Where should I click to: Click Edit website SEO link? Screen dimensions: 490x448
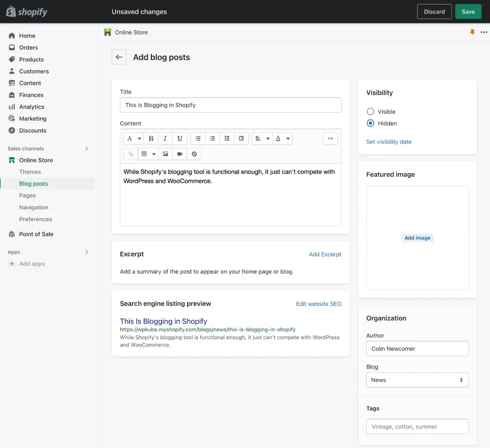coord(318,304)
